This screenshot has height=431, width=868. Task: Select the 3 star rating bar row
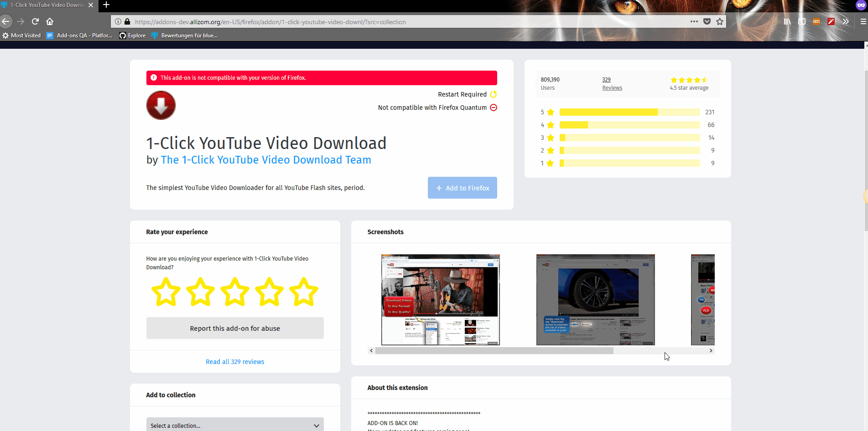click(628, 138)
